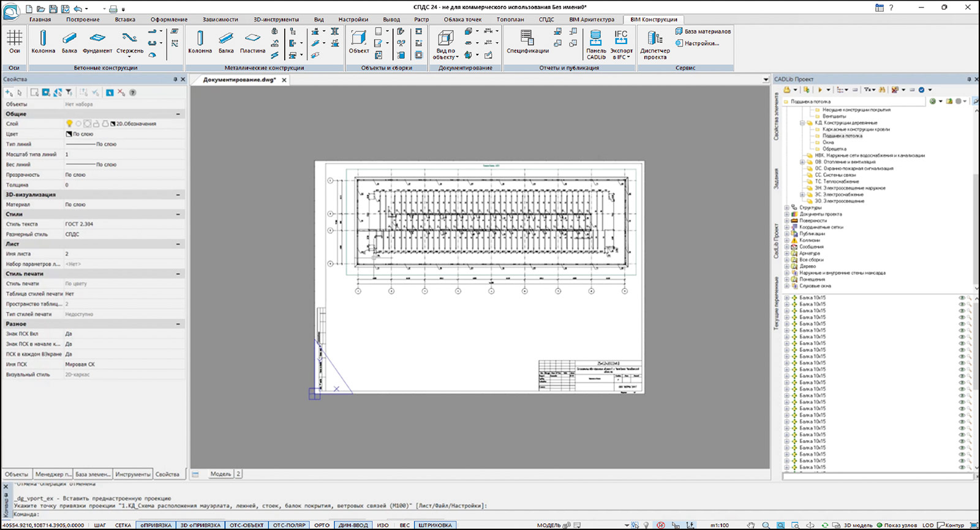The width and height of the screenshot is (980, 530).
Task: Click База материалов button
Action: (703, 31)
